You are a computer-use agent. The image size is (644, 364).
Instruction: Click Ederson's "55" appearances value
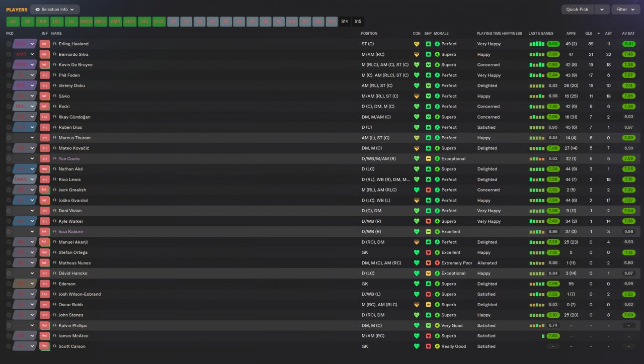pyautogui.click(x=571, y=284)
